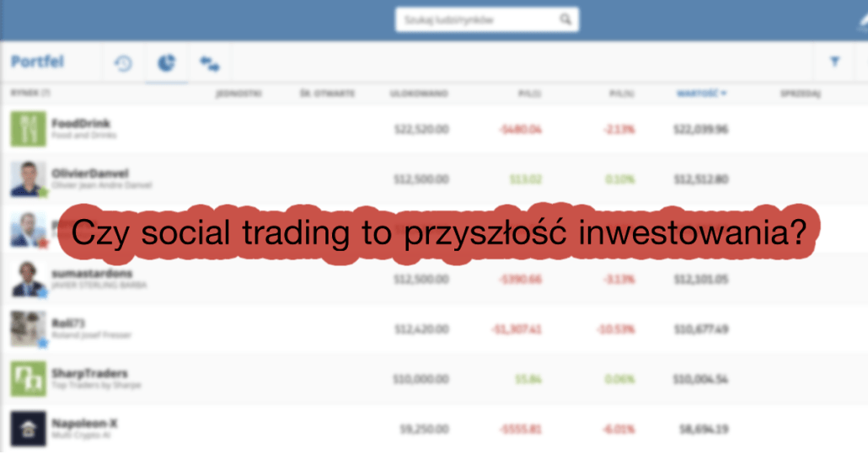Open sumastardons trader profile photo

tap(29, 279)
